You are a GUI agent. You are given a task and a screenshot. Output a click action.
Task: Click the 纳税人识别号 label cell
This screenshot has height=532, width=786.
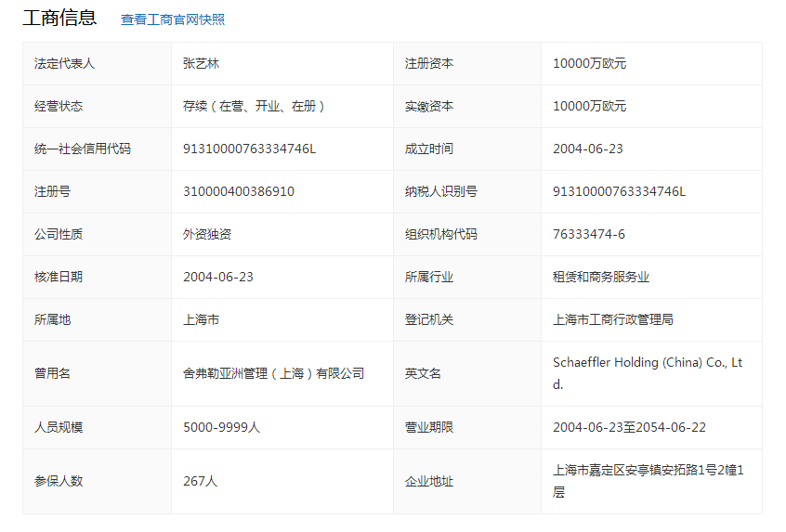tap(467, 191)
